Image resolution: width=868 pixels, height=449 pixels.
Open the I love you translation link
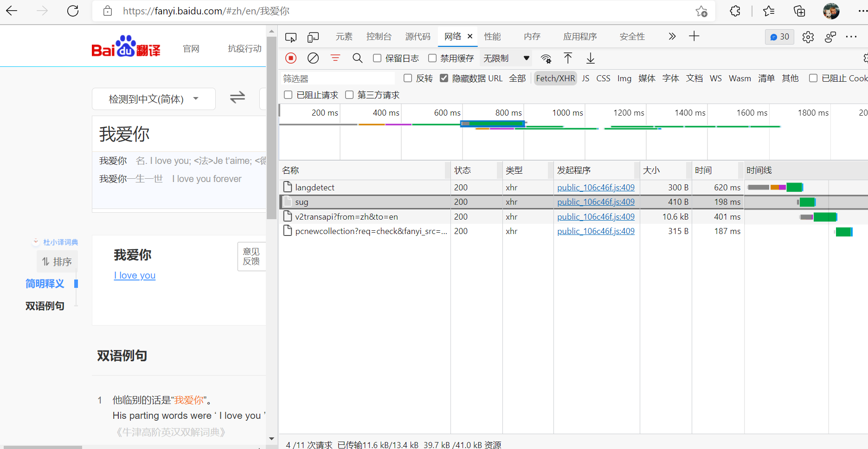(x=135, y=275)
